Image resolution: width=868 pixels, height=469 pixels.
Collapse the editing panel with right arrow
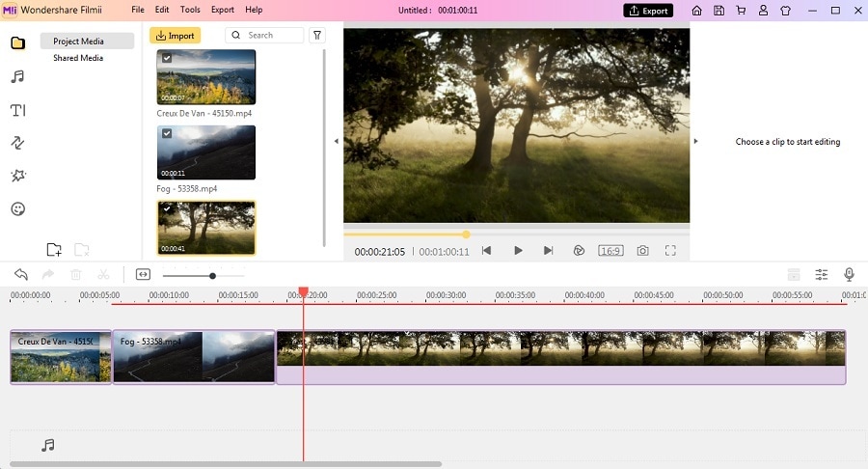[695, 141]
